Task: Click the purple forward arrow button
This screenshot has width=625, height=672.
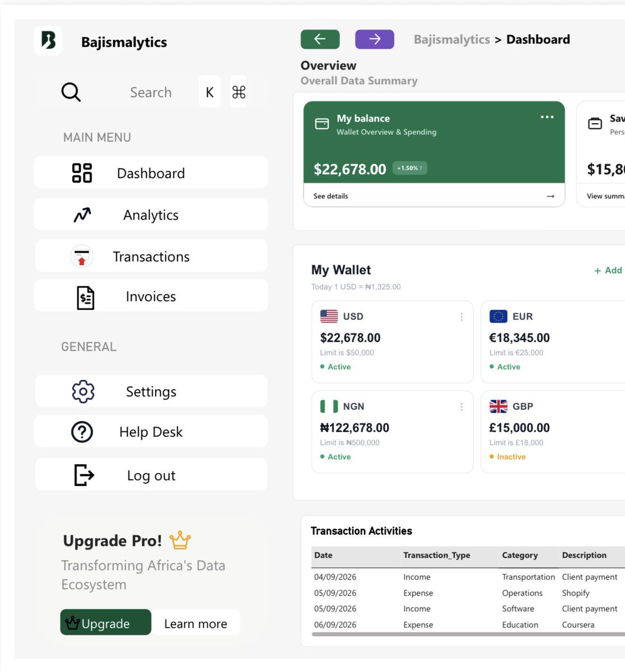Action: pos(375,39)
